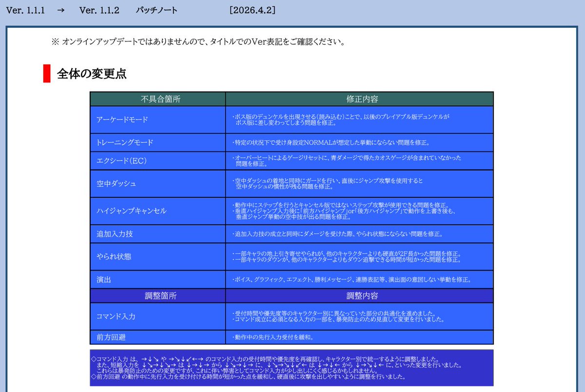Select the 'エクシード(EC)' table cell

click(x=158, y=161)
